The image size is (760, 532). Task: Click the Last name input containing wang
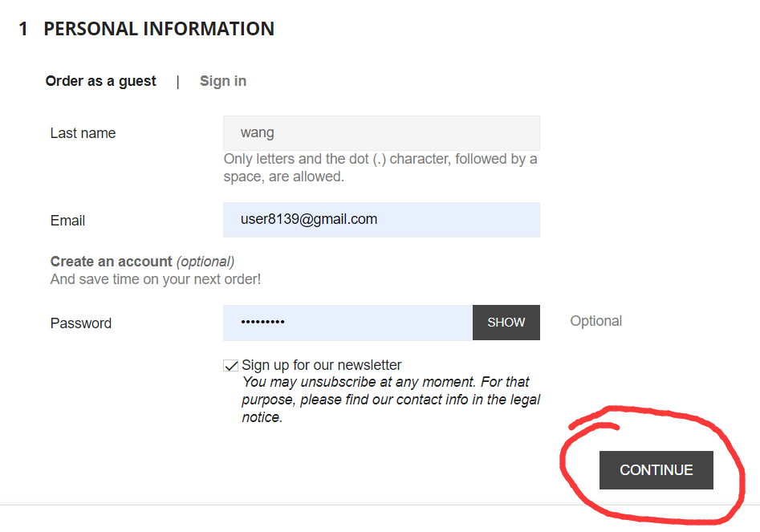tap(380, 133)
